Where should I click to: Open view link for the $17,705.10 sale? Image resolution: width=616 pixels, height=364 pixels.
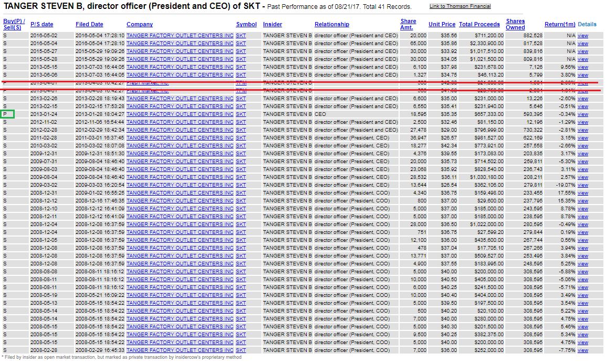pos(582,248)
